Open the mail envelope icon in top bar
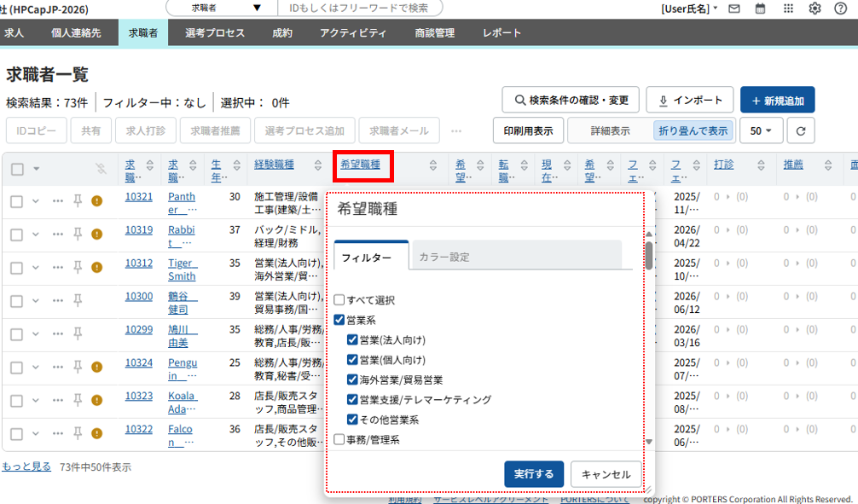 (x=733, y=9)
